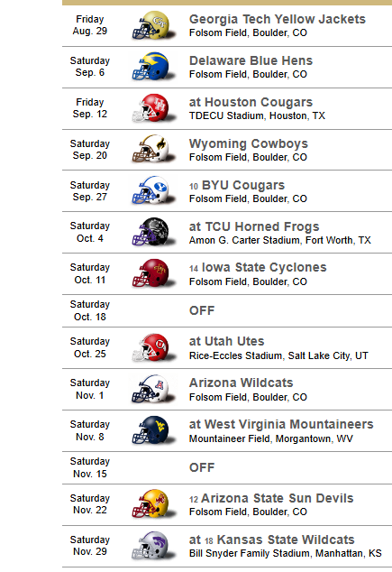Click the TCU Horned Frogs helmet icon
The image size is (392, 572).
click(x=153, y=233)
